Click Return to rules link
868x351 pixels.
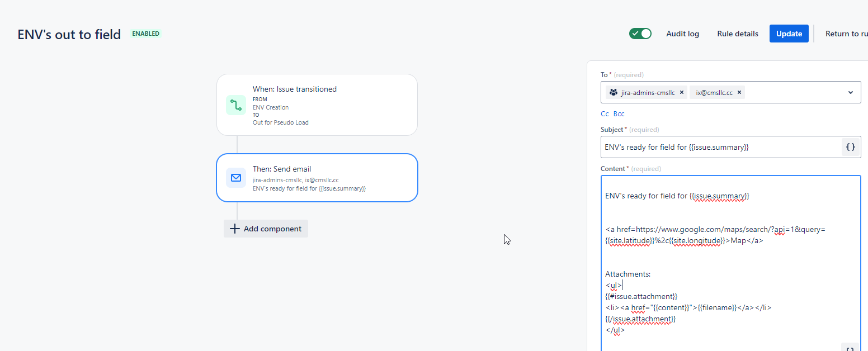pyautogui.click(x=846, y=34)
